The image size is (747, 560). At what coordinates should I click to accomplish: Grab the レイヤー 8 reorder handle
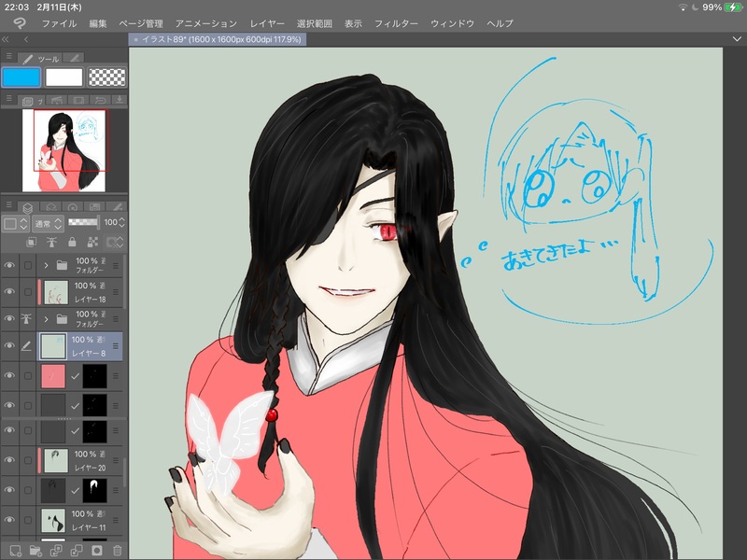pos(116,346)
